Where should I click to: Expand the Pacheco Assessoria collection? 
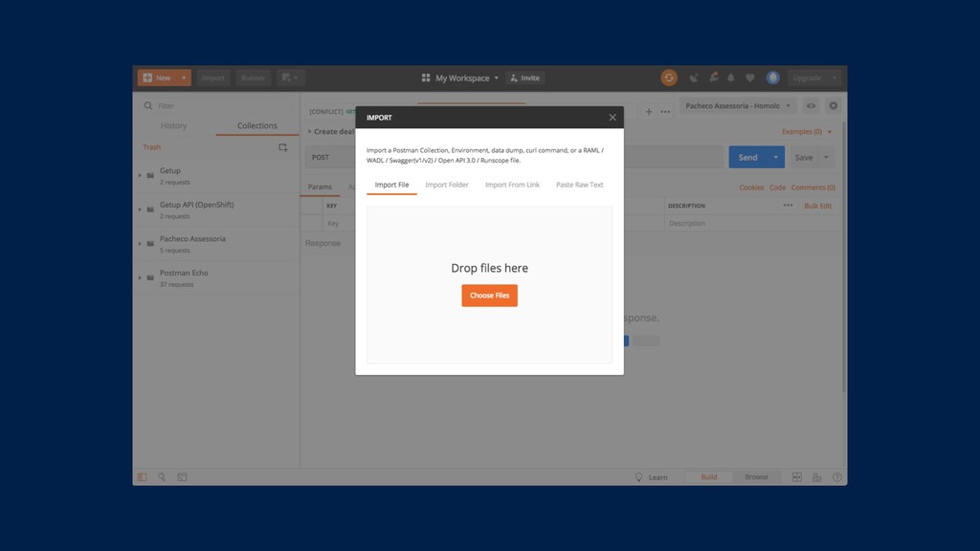coord(140,244)
